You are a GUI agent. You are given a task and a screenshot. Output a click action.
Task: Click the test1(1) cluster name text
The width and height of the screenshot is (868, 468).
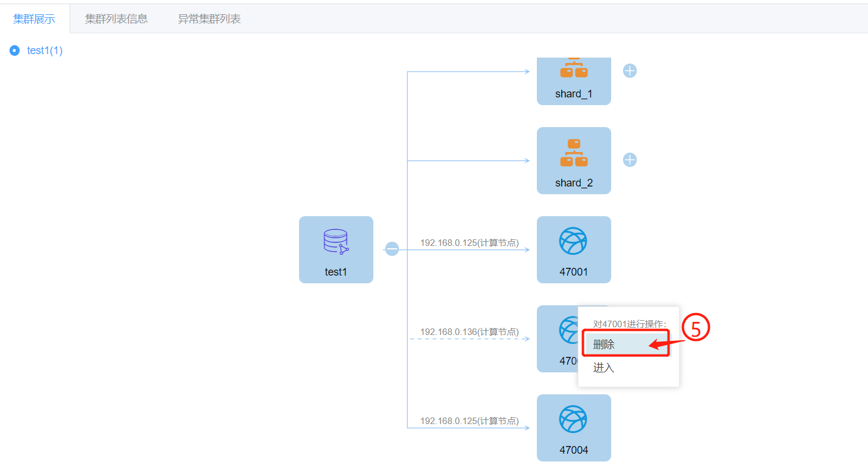pyautogui.click(x=45, y=50)
